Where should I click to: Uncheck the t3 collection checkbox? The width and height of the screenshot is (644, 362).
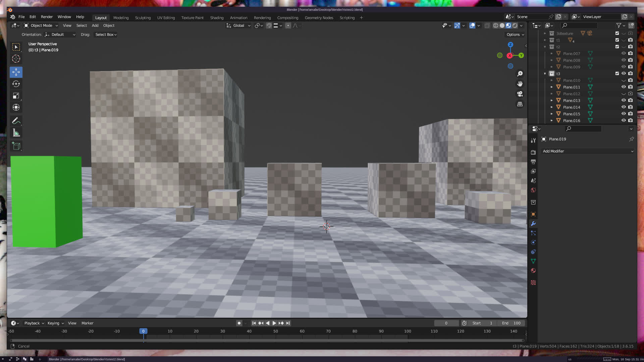pos(617,73)
